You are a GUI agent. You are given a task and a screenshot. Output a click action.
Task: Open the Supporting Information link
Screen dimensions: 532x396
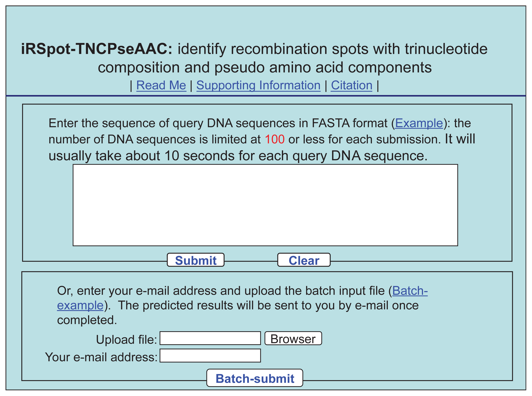[x=258, y=85]
